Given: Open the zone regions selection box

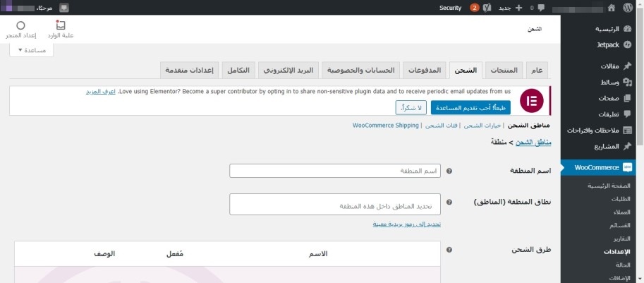Looking at the screenshot, I should pos(335,205).
